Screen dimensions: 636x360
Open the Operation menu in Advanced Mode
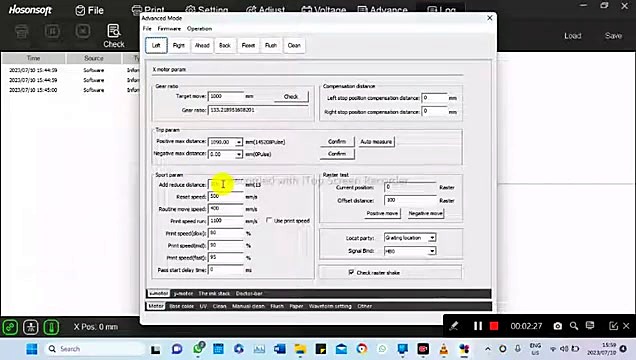(x=199, y=29)
